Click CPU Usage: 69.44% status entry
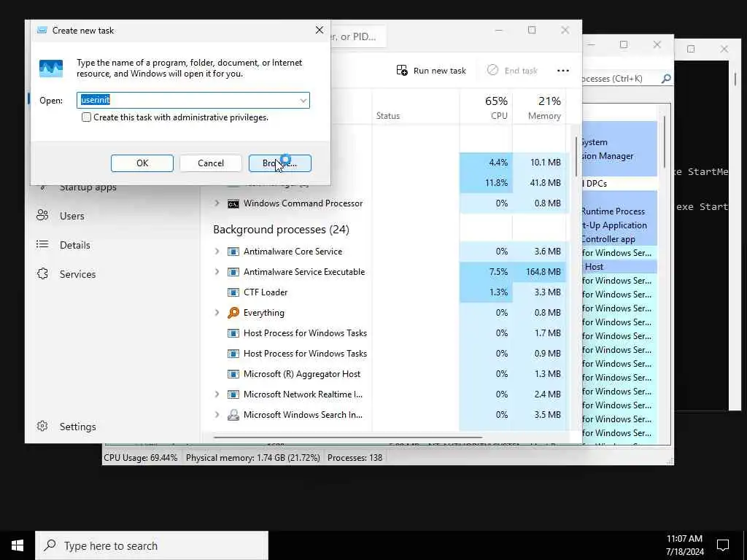 141,458
